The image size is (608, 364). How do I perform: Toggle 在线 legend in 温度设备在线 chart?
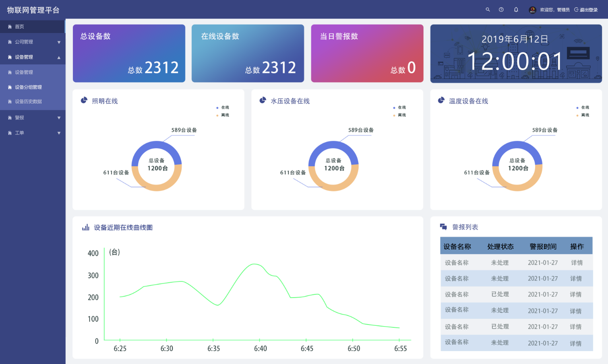coord(583,108)
